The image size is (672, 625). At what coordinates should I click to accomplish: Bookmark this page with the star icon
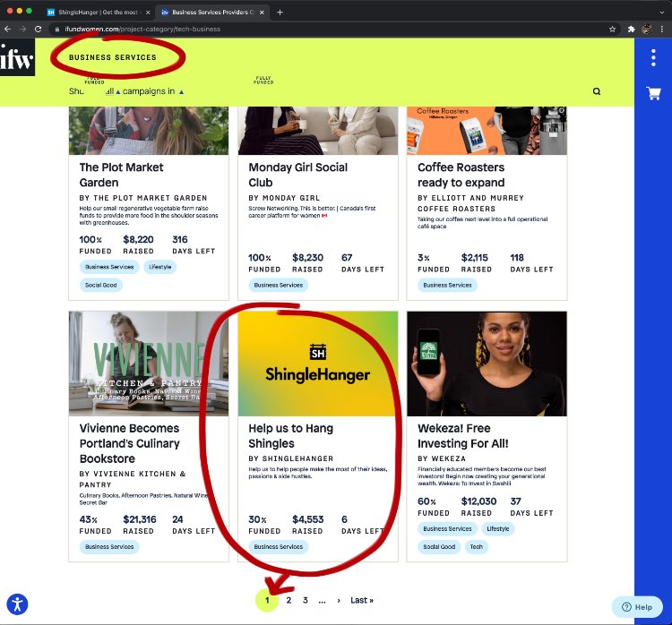(x=612, y=30)
